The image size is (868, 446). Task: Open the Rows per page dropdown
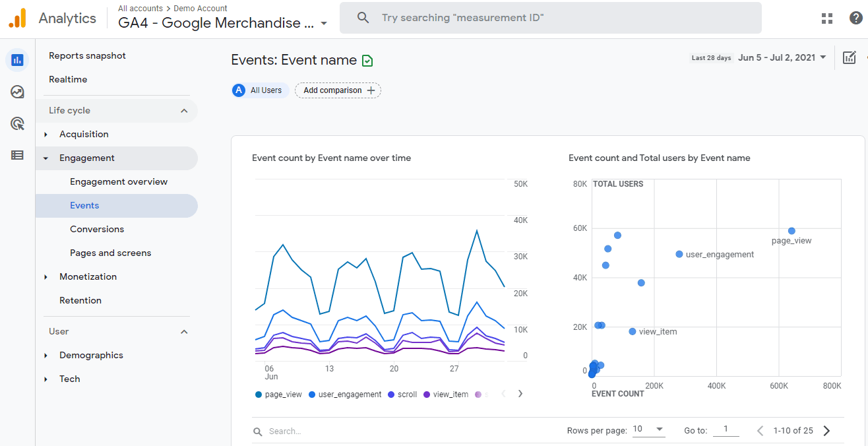click(648, 430)
